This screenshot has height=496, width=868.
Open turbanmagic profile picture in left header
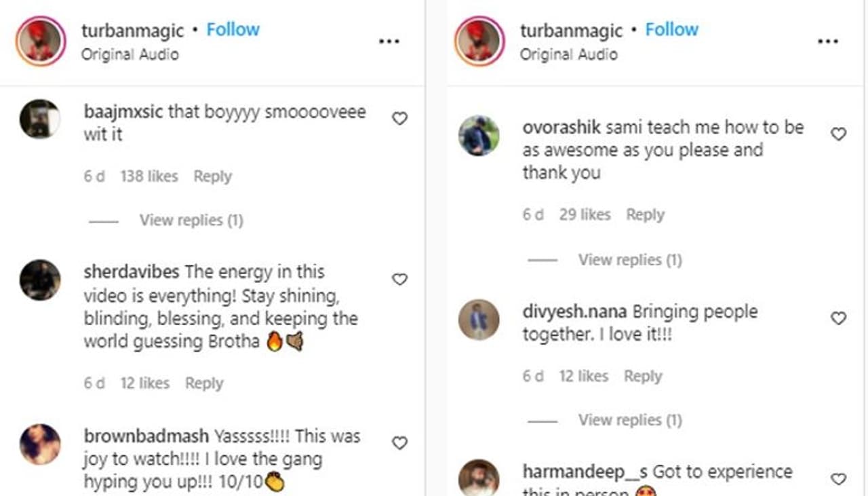pos(40,41)
